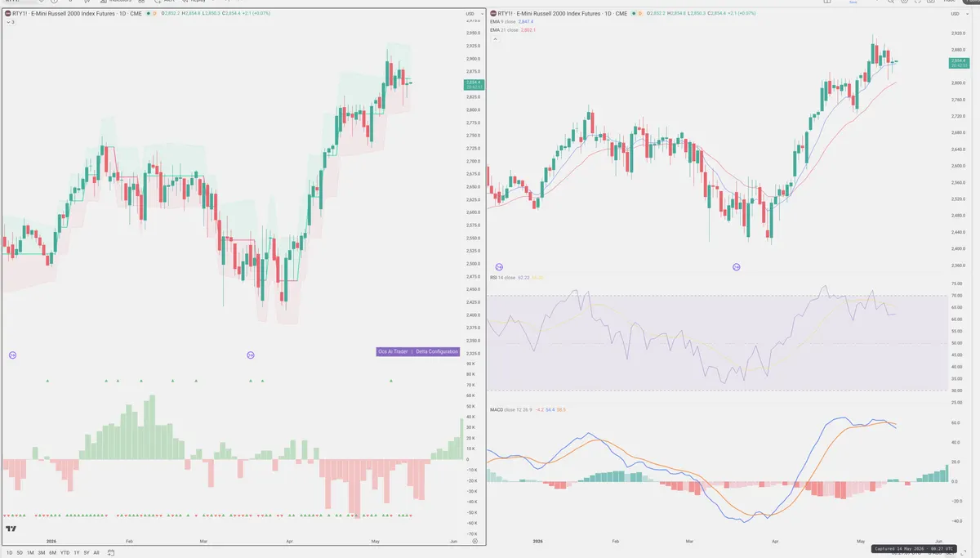Select the YTD time range button
This screenshot has height=558, width=980.
click(65, 552)
